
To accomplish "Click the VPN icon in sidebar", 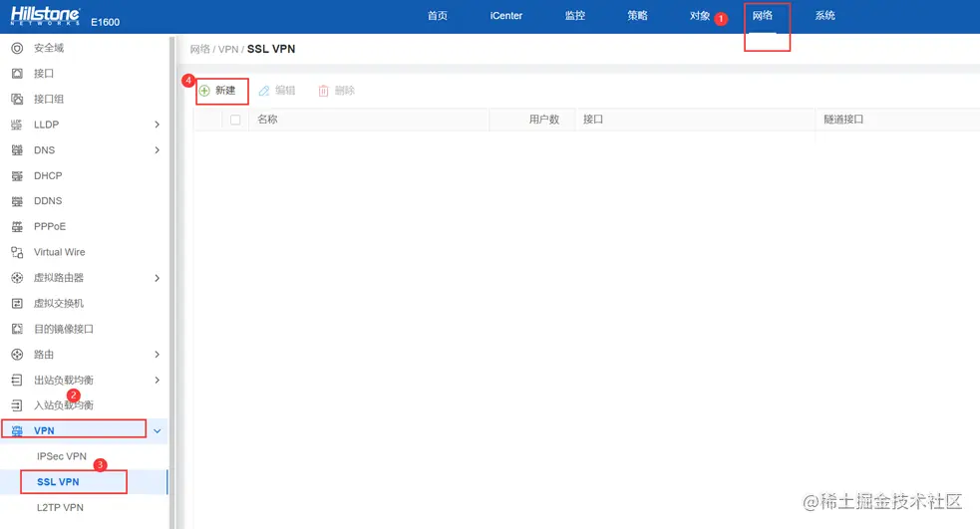I will 17,431.
